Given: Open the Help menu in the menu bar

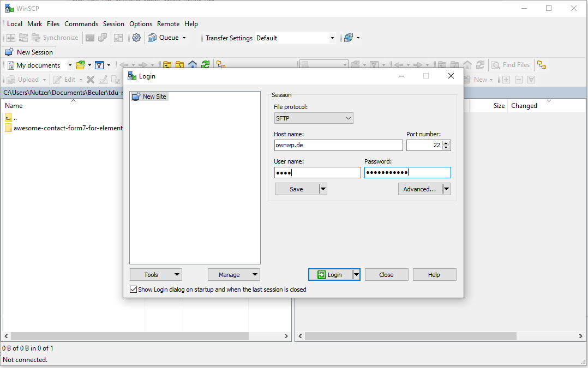Looking at the screenshot, I should (191, 23).
